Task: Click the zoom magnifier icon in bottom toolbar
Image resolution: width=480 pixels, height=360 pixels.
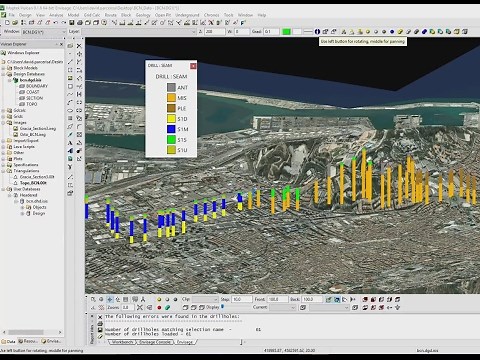Action: 93,299
